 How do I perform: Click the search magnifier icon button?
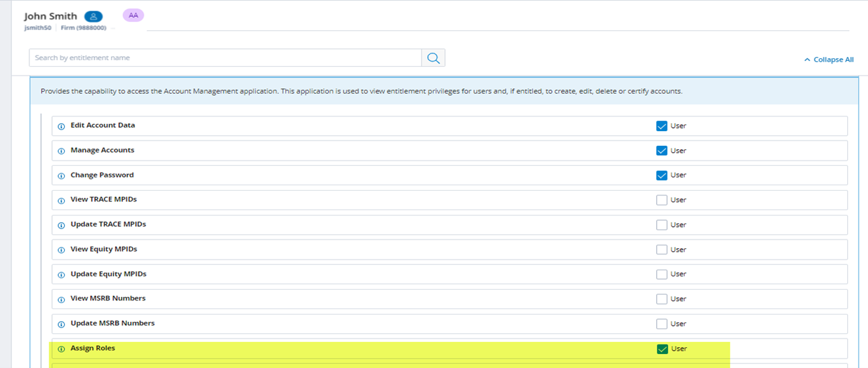coord(433,58)
